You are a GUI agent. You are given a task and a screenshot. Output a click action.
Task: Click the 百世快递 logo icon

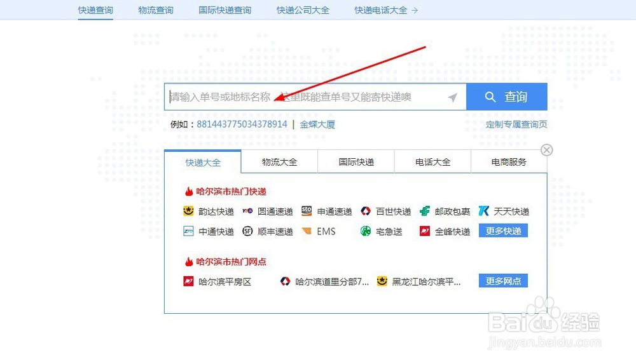366,211
